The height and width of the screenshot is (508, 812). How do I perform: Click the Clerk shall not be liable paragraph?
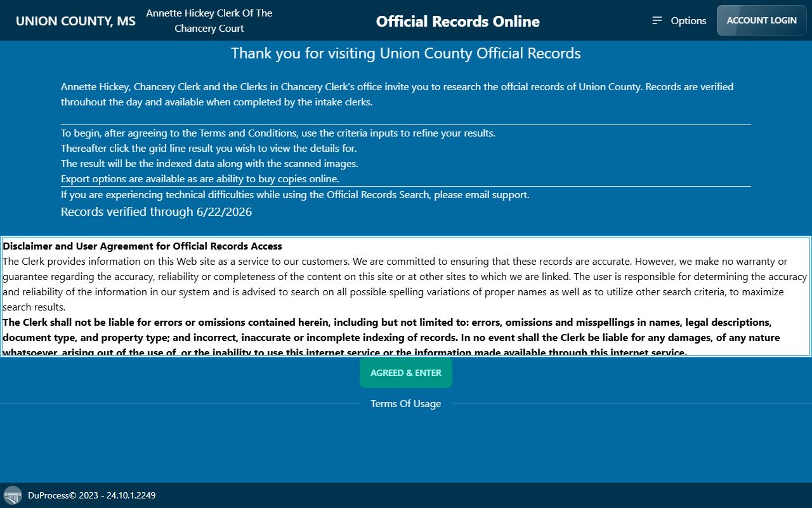(391, 337)
